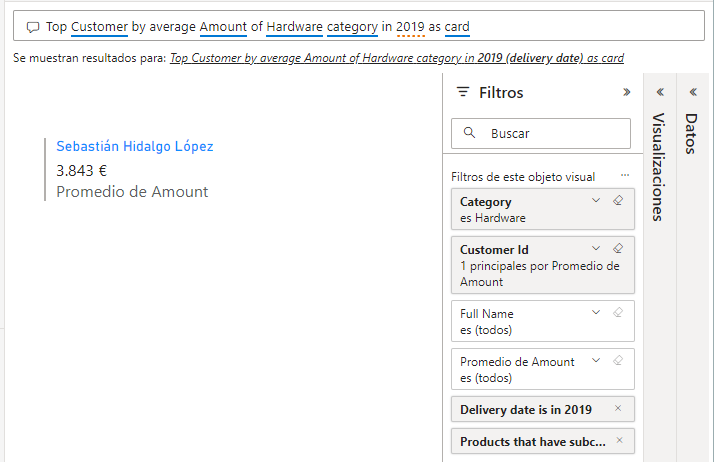
Task: Expand the Category filter card
Action: [596, 201]
